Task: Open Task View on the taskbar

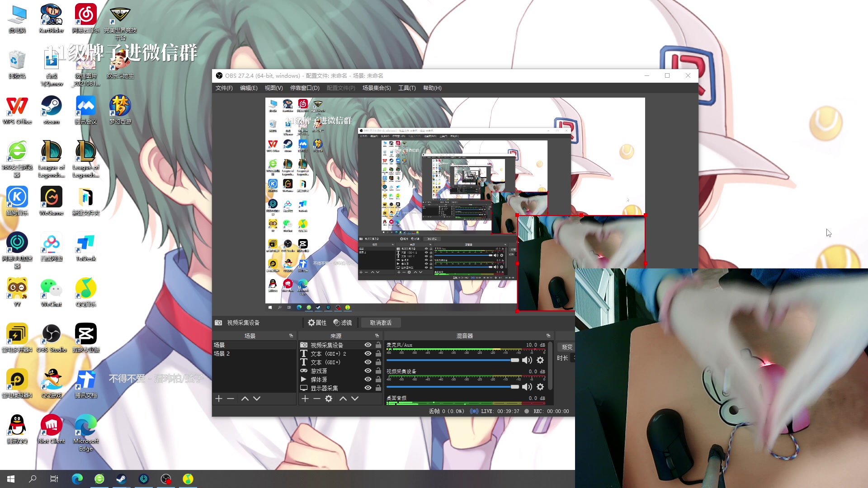Action: (54, 479)
